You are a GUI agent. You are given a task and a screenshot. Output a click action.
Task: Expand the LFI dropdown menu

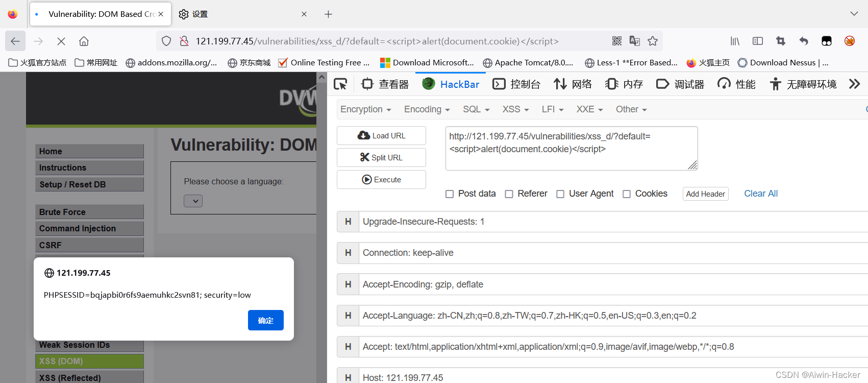(x=553, y=109)
